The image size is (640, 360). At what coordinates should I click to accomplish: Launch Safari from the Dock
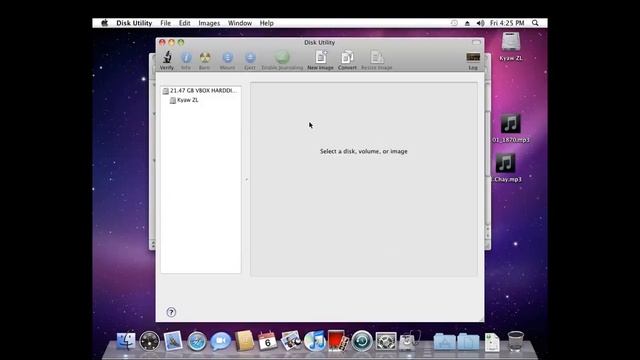(x=197, y=341)
